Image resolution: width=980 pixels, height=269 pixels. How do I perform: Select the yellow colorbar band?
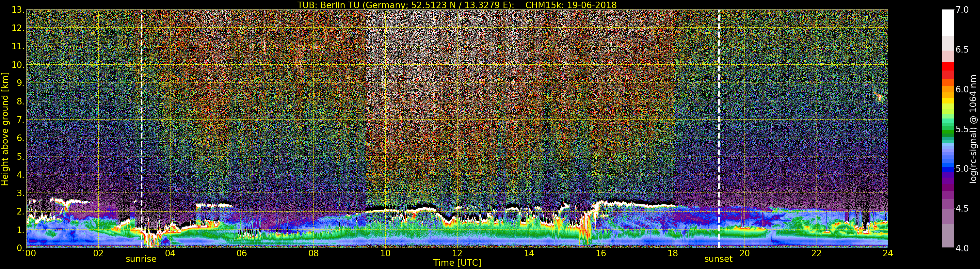point(948,101)
